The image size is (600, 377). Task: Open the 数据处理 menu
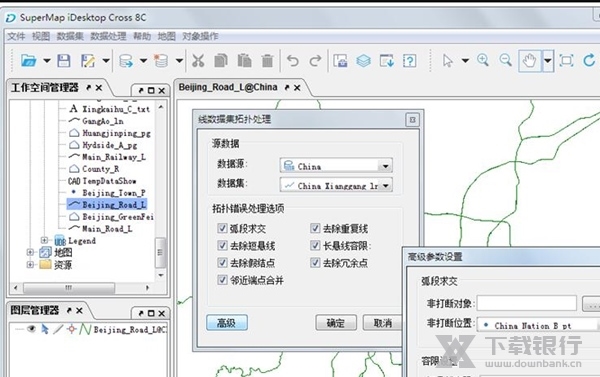click(x=108, y=36)
